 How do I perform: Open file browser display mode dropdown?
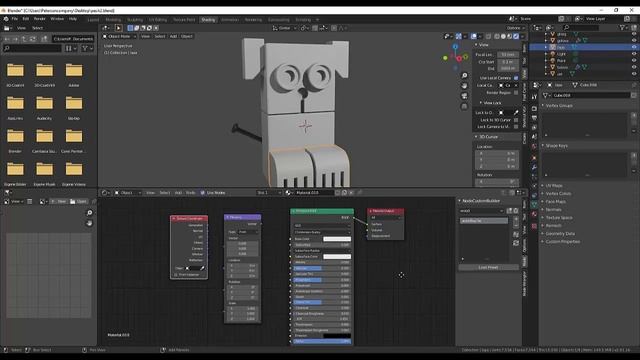(x=71, y=48)
